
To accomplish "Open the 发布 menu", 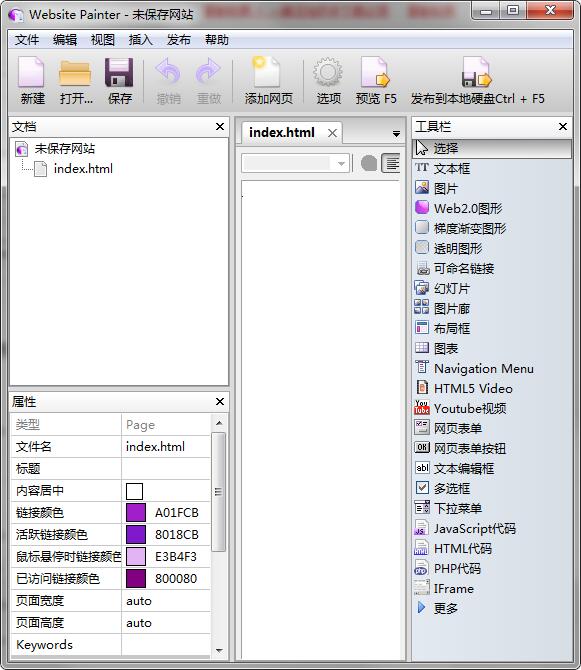I will [x=179, y=40].
